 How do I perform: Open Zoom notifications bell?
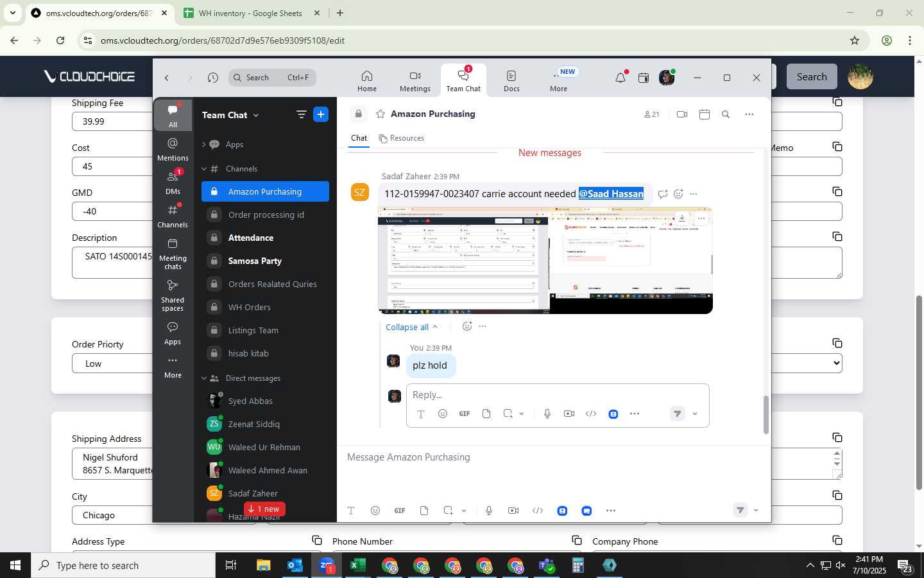pyautogui.click(x=620, y=78)
